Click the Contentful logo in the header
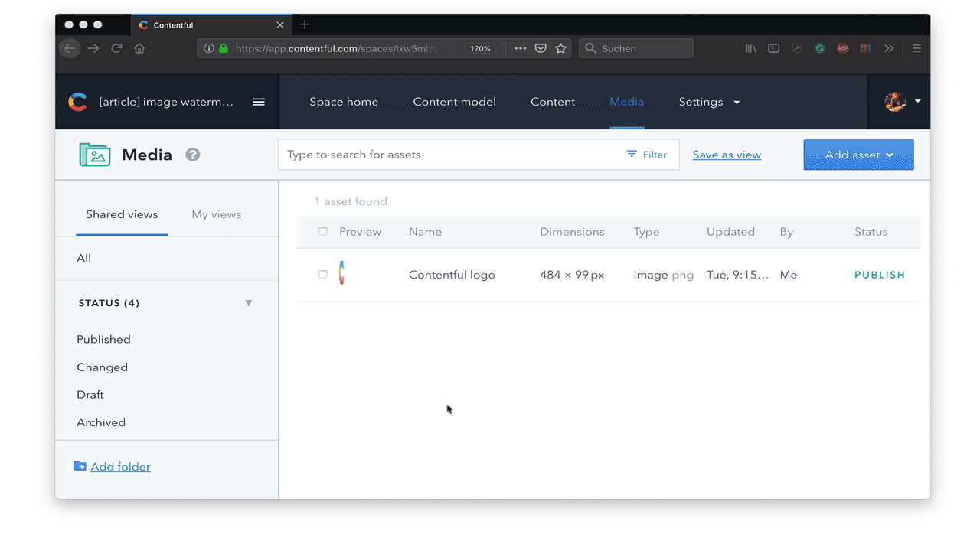Viewport: 980px width, 551px height. pos(77,102)
